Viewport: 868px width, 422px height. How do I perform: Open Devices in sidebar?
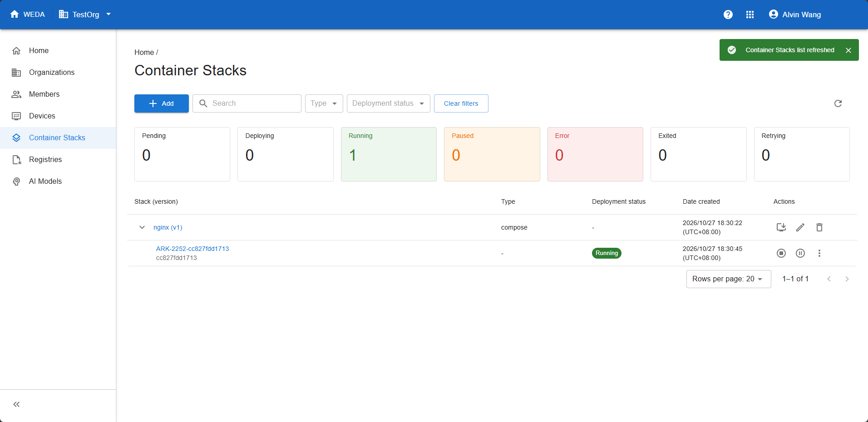pos(58,116)
